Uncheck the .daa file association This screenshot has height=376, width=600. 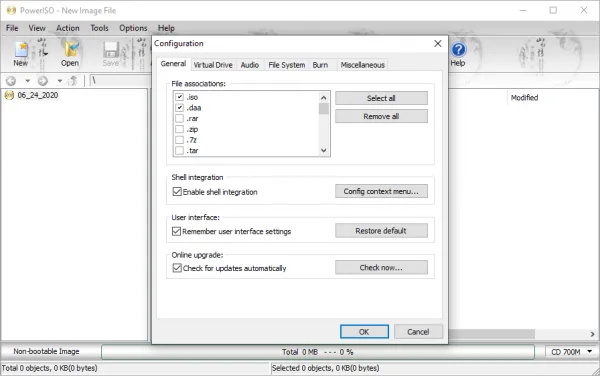coord(179,107)
